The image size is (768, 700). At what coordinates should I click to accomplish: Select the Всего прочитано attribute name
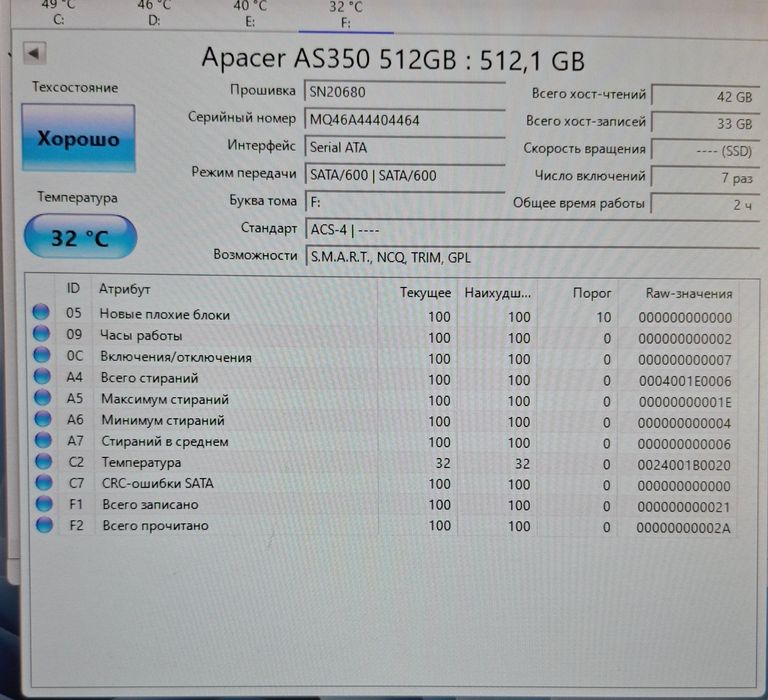pyautogui.click(x=155, y=526)
